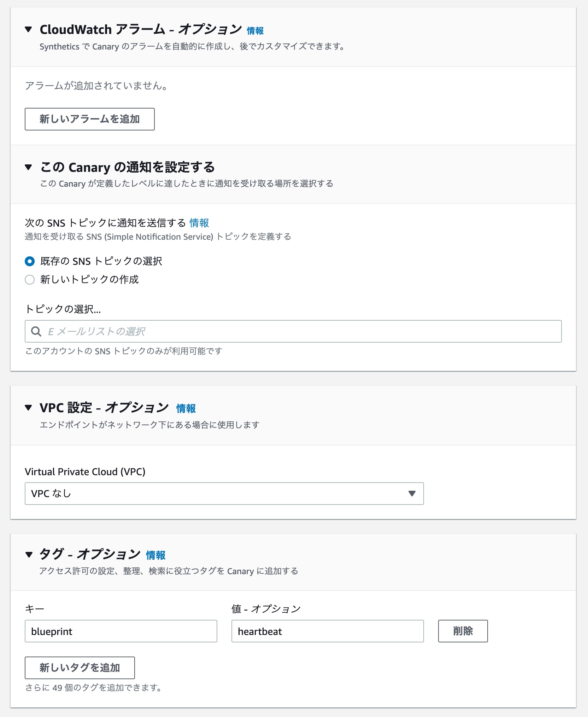Click the triangle beside この Canary の通知を設定する

[x=29, y=167]
